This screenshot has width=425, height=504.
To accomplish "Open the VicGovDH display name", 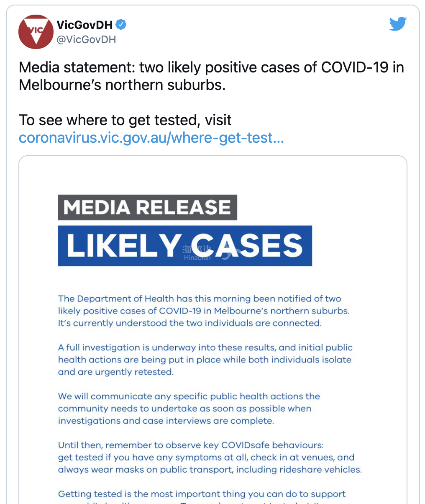I will click(84, 25).
